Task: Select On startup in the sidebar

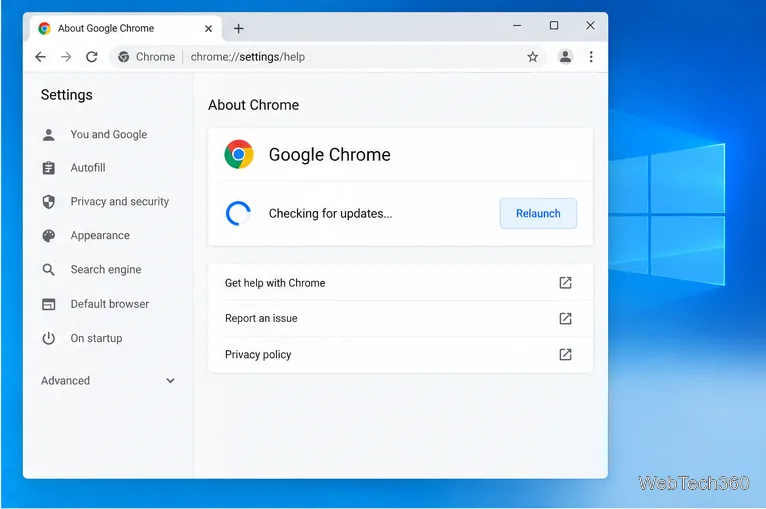Action: (x=96, y=338)
